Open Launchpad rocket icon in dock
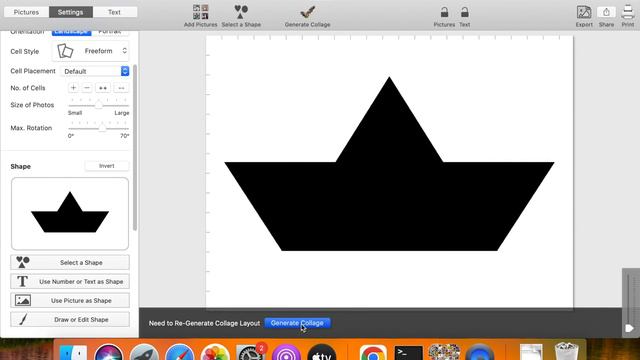640x360 pixels. pos(144,353)
